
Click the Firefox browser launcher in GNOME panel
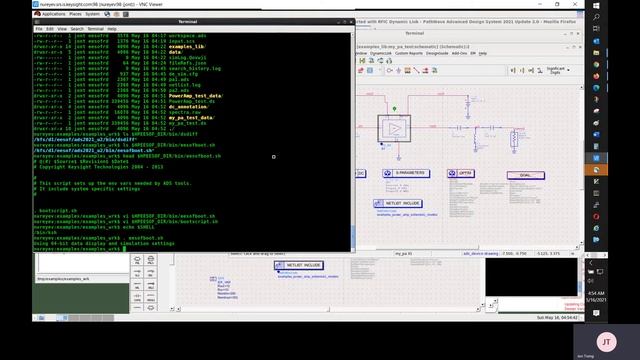click(x=107, y=14)
